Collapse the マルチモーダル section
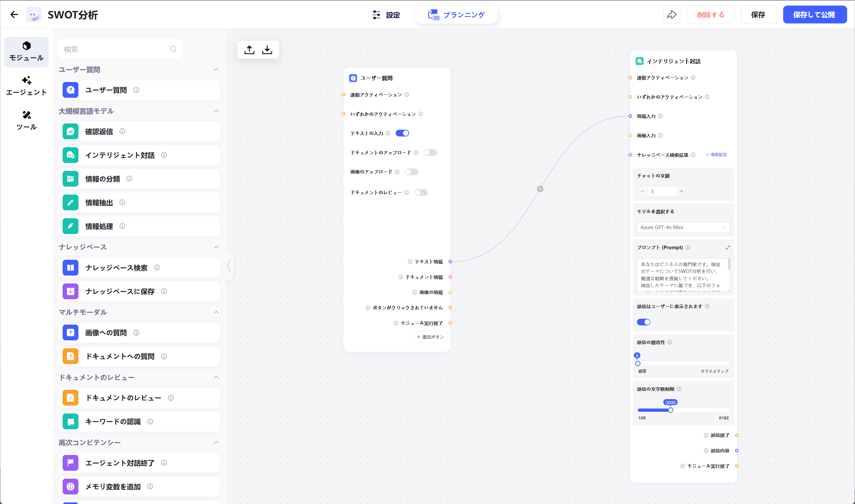The height and width of the screenshot is (504, 855). pyautogui.click(x=216, y=312)
